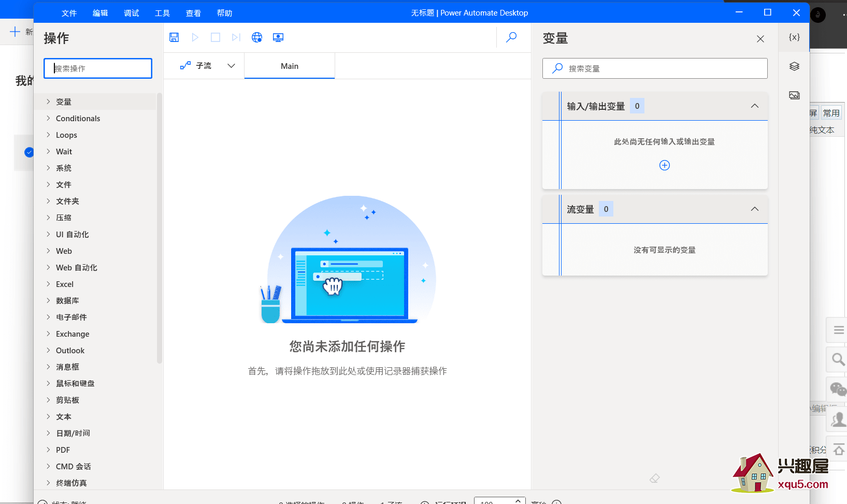Expand the 电子邮件 action group
Viewport: 847px width, 504px height.
(48, 317)
